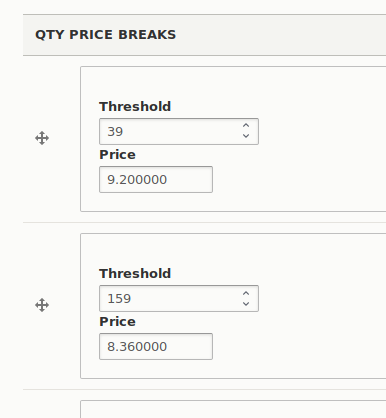
Task: Select the QTY PRICE BREAKS heading
Action: (x=105, y=35)
